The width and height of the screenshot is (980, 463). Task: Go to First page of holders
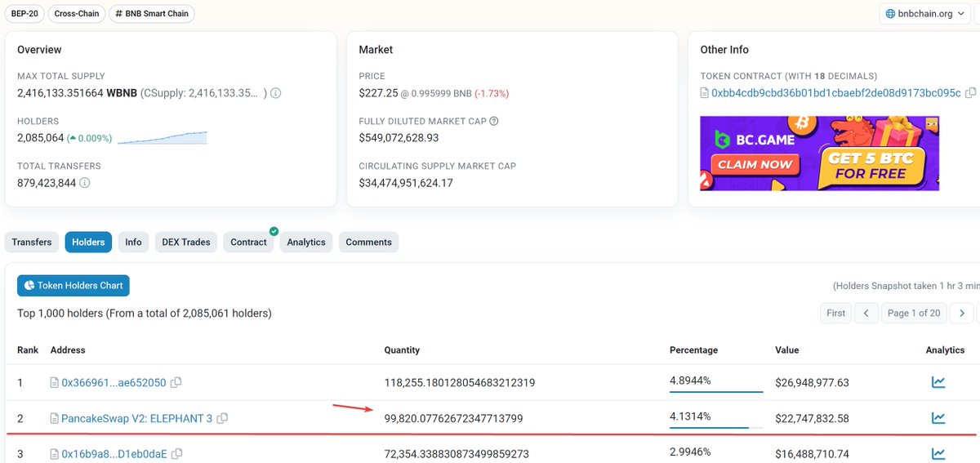pos(836,313)
